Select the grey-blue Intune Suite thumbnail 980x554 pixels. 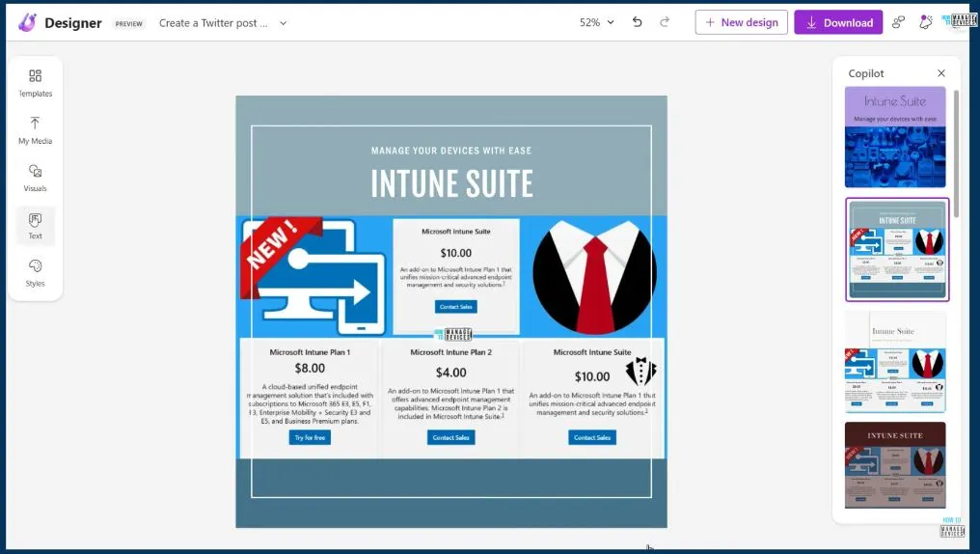pos(897,249)
